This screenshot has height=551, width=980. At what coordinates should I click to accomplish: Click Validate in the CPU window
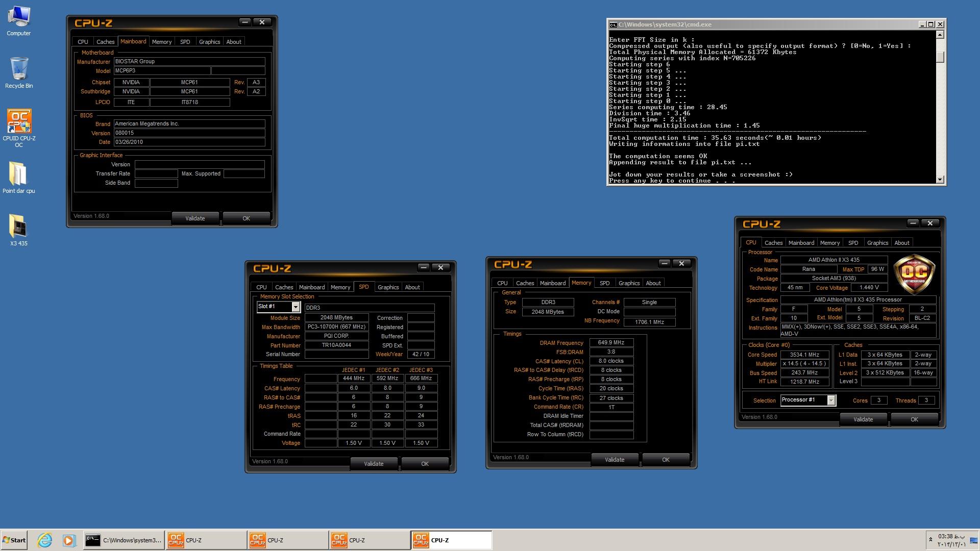(x=863, y=419)
